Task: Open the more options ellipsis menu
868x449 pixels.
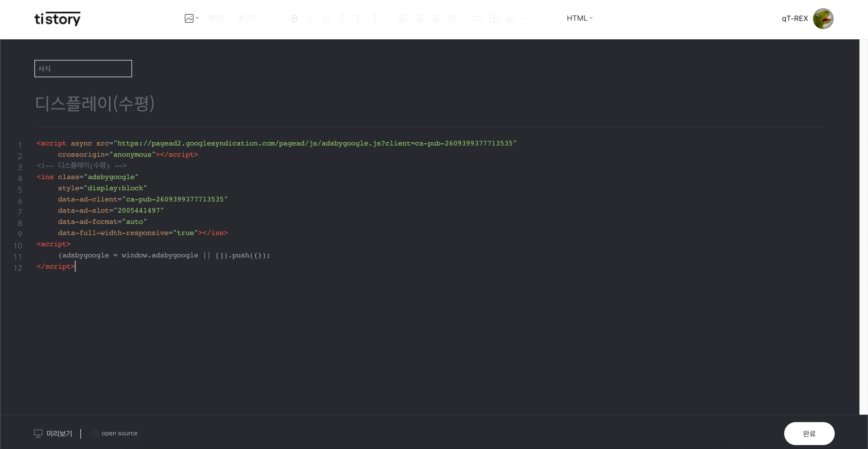Action: point(542,19)
